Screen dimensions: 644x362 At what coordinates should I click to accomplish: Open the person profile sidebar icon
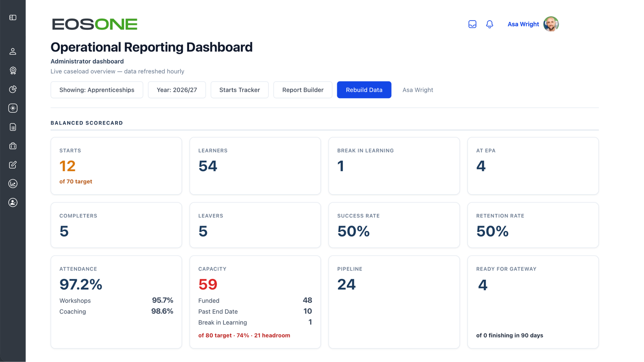click(13, 51)
